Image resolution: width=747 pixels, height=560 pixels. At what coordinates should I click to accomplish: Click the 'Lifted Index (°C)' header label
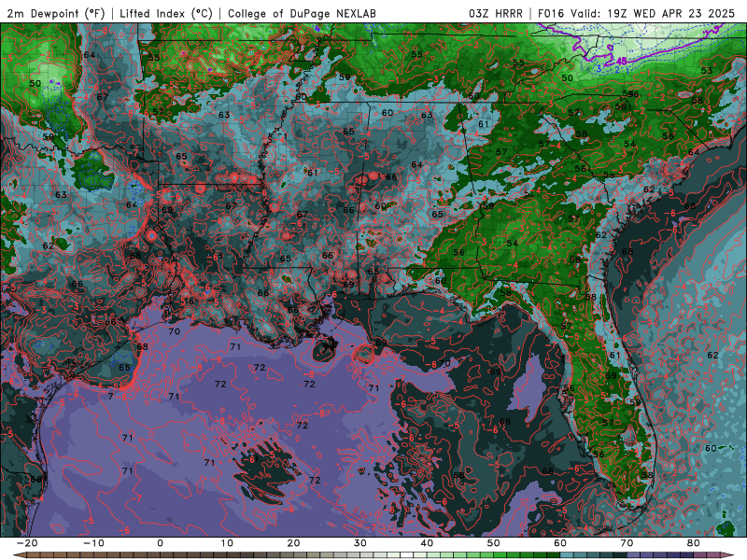pos(166,13)
